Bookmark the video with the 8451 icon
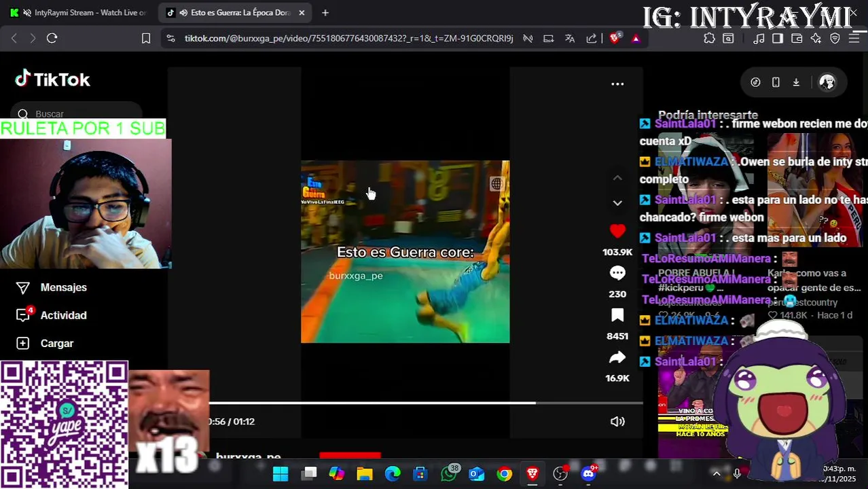This screenshot has height=489, width=868. [x=617, y=315]
